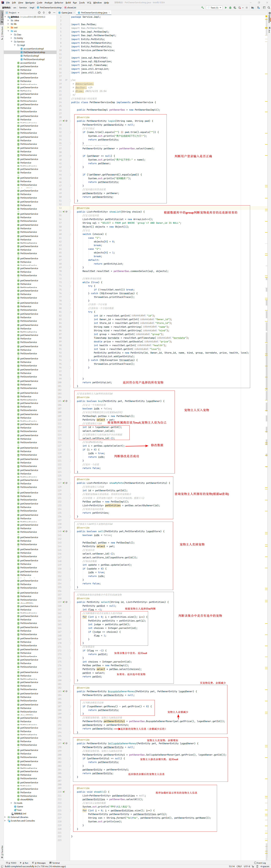
Task: Toggle the Terminal tool window
Action: click(55, 863)
